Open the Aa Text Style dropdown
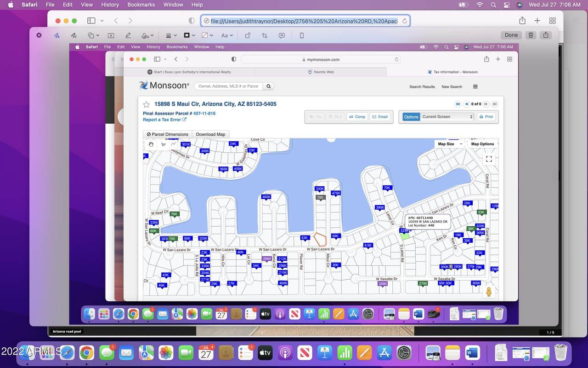Image resolution: width=588 pixels, height=368 pixels. pos(227,35)
